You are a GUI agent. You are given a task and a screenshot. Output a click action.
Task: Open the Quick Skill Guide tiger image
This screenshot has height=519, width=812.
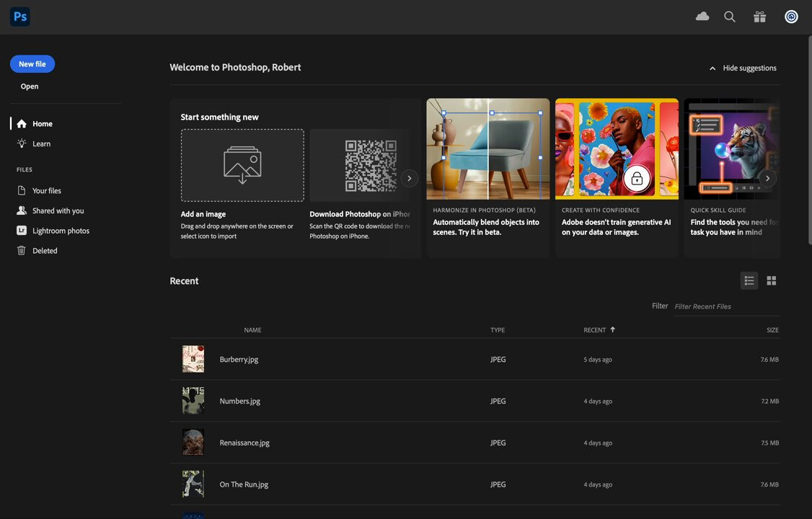732,149
